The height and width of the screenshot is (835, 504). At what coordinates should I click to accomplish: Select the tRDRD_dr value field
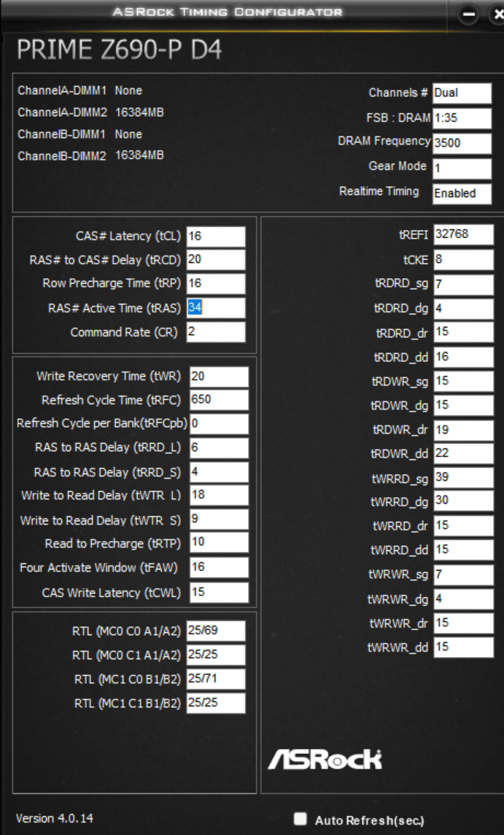(x=464, y=333)
